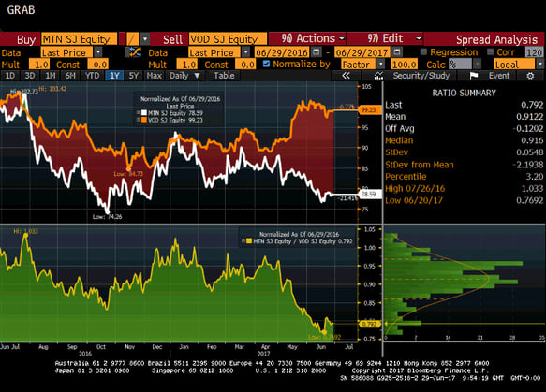Open the Security/Study chart menu
The image size is (546, 392).
pyautogui.click(x=412, y=76)
